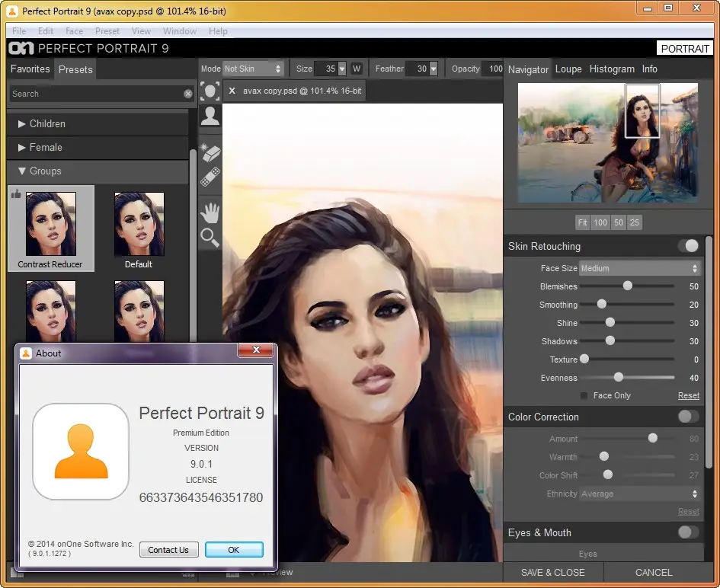Enable the Color Correction switch

click(688, 417)
